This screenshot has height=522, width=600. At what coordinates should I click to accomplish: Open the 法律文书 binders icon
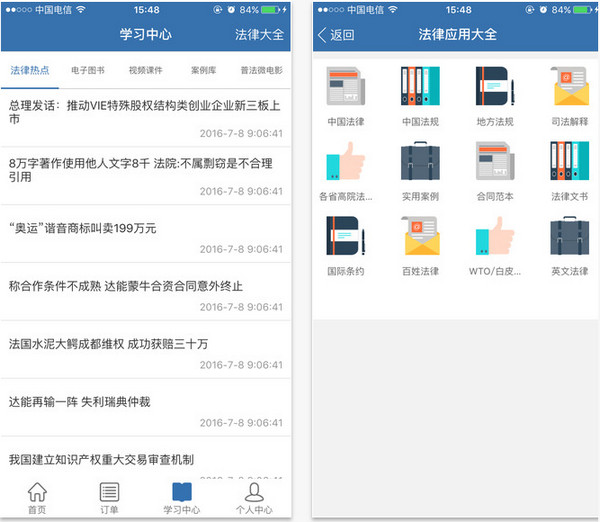[x=570, y=161]
